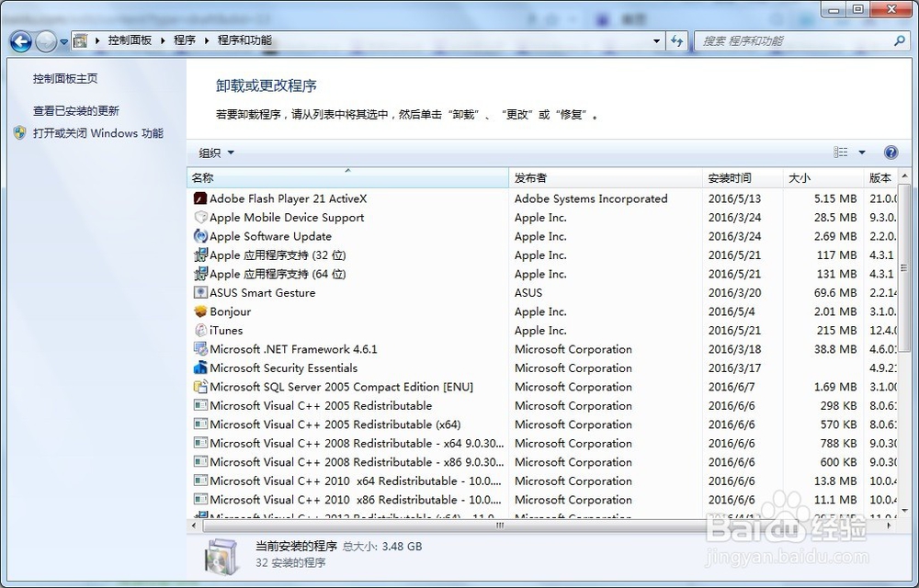Click the Microsoft .NET Framework 4.6.1 icon
The image size is (919, 588).
click(200, 349)
